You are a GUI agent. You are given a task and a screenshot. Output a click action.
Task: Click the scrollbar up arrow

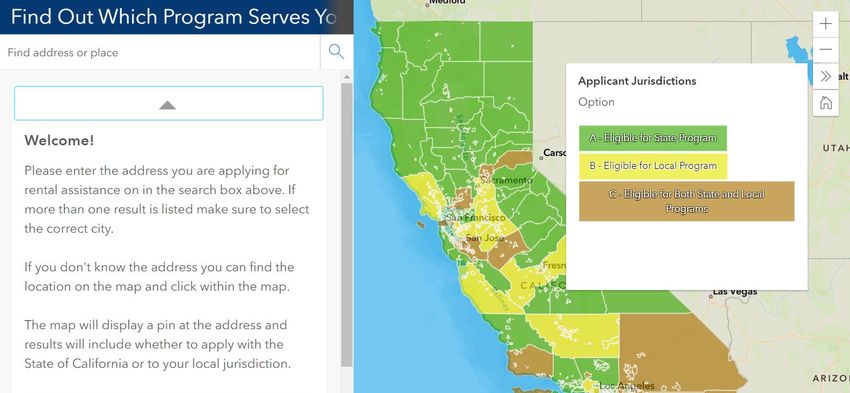347,78
